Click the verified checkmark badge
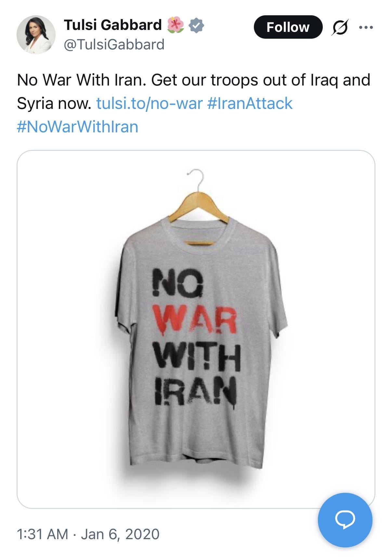This screenshot has height=559, width=392. 196,25
